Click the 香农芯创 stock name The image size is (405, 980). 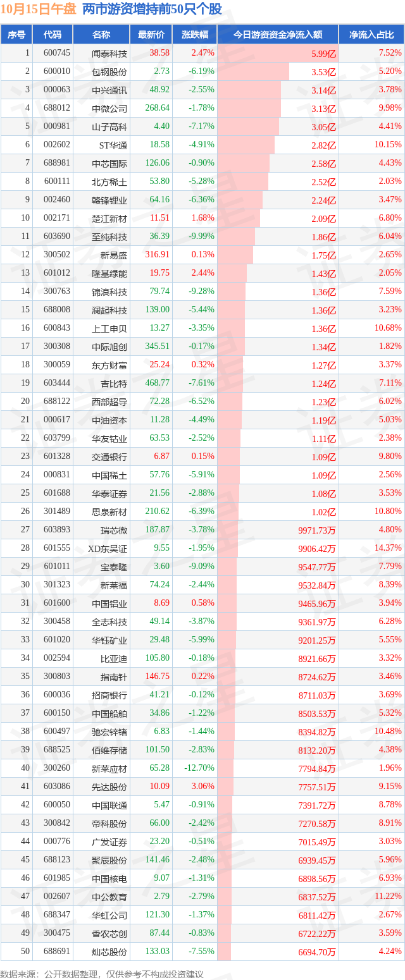coord(109,934)
